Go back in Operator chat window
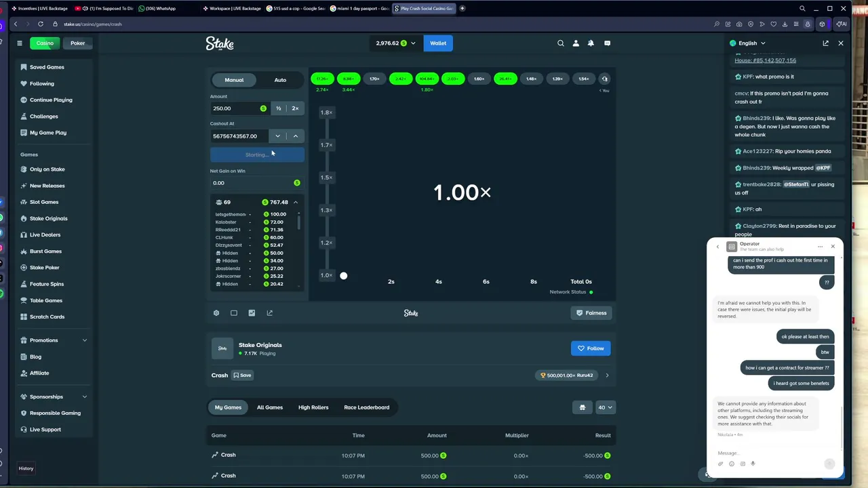This screenshot has width=868, height=488. pyautogui.click(x=717, y=247)
